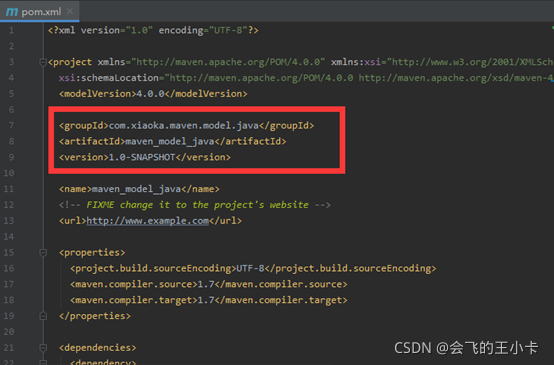This screenshot has width=554, height=365.
Task: Click line number 7 in the gutter
Action: pos(11,126)
